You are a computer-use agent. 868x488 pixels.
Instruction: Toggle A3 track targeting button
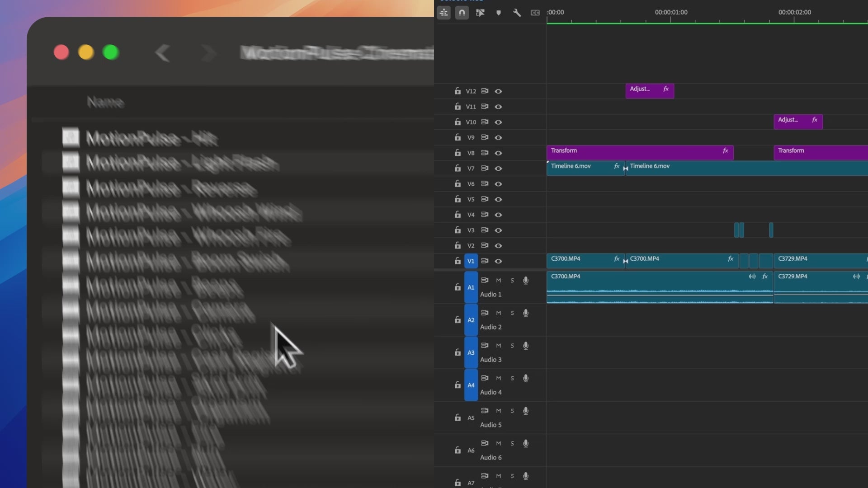tap(471, 352)
